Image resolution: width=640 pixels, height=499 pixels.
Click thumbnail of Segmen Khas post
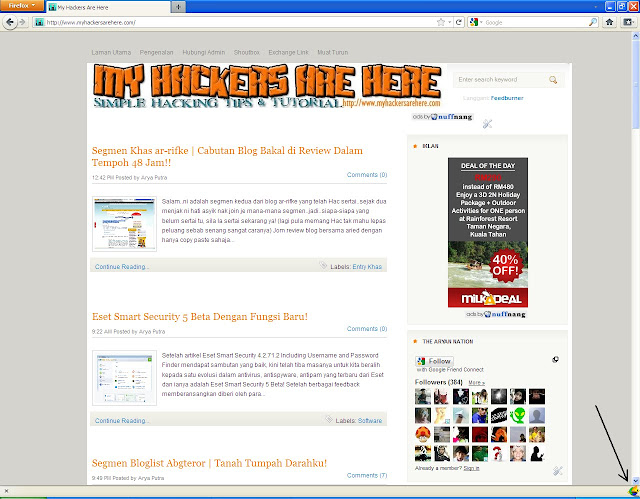(124, 224)
